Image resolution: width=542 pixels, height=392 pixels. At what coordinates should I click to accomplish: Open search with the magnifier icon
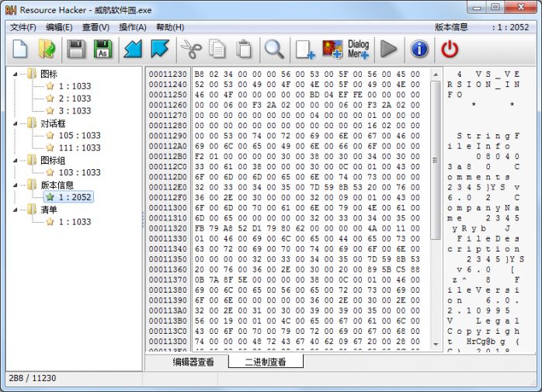click(x=274, y=49)
